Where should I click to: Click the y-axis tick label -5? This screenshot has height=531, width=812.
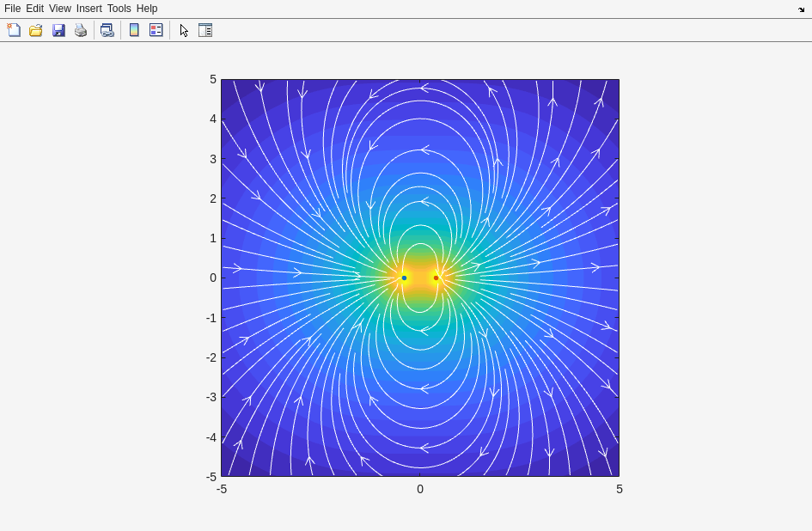211,477
